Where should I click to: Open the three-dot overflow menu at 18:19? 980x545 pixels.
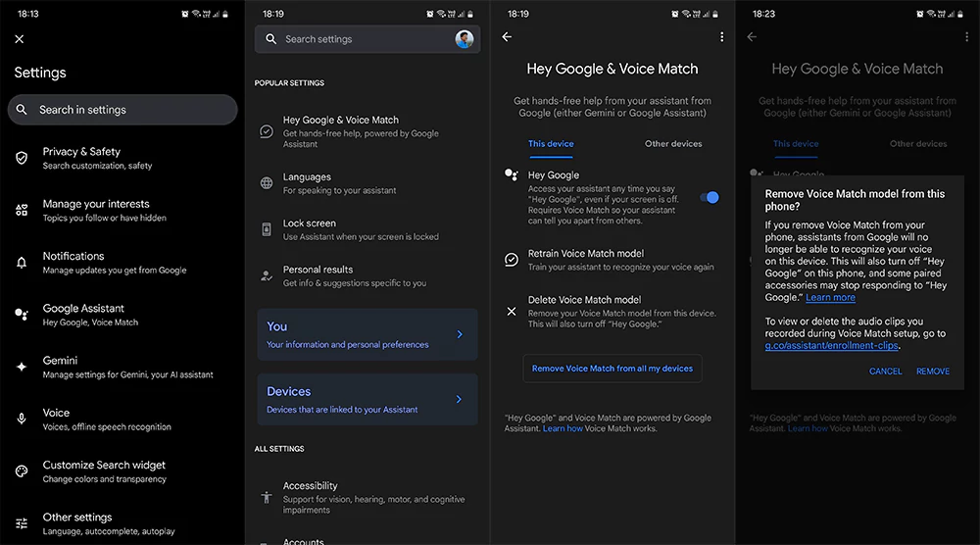pyautogui.click(x=721, y=37)
